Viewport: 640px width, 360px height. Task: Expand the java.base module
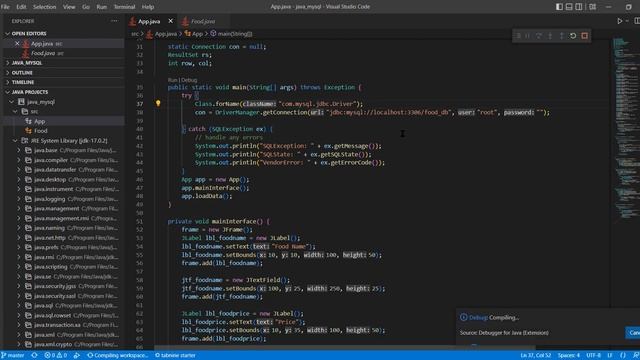click(x=19, y=150)
